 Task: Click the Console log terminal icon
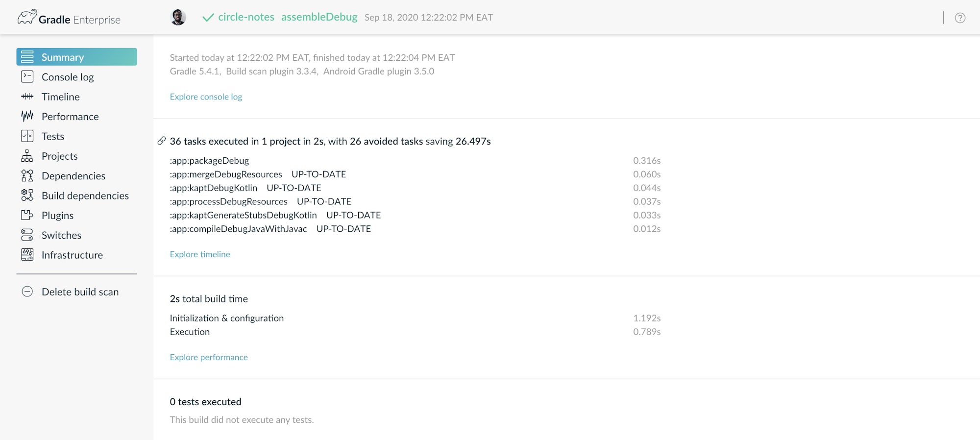pyautogui.click(x=27, y=77)
